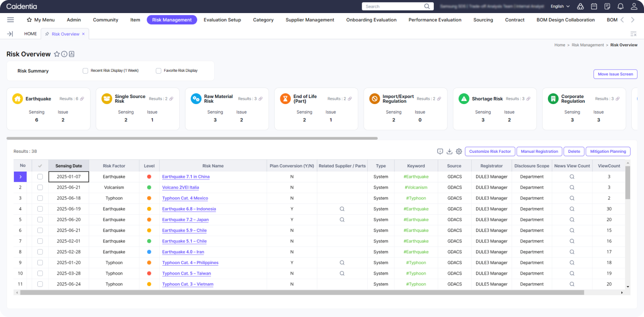Click the Mitigation Planning button
The width and height of the screenshot is (644, 317).
[x=608, y=152]
